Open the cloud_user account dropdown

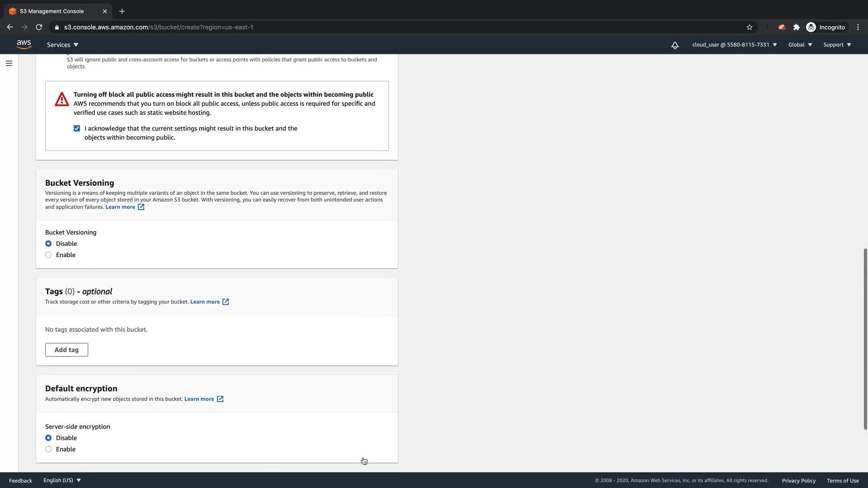pos(734,45)
